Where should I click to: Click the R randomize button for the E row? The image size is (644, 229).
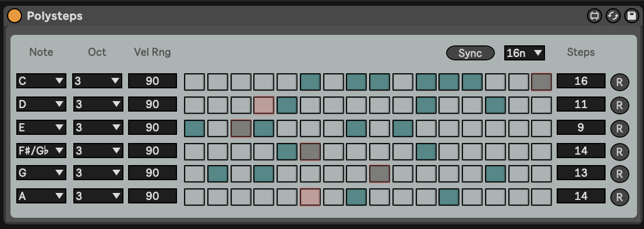pos(620,128)
